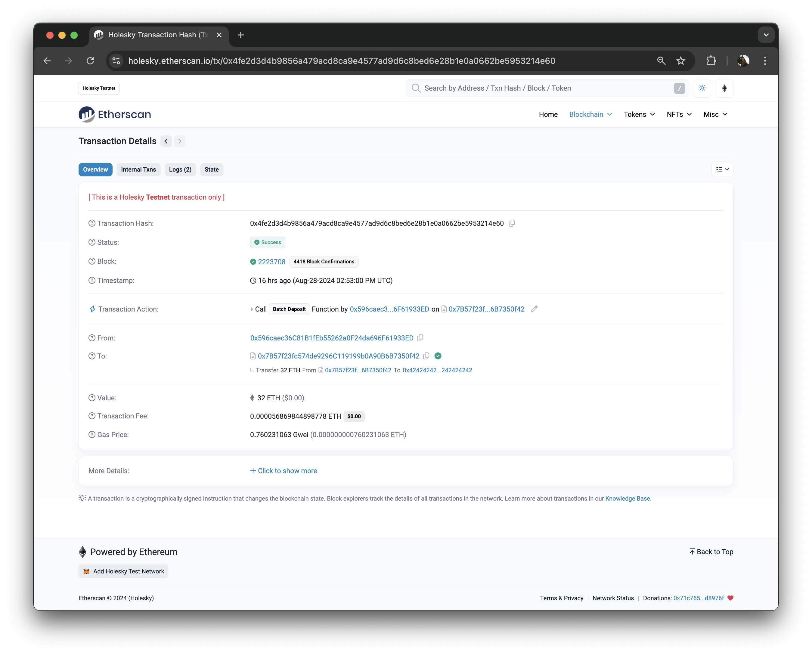This screenshot has height=655, width=812.
Task: Click to show more details
Action: 284,471
